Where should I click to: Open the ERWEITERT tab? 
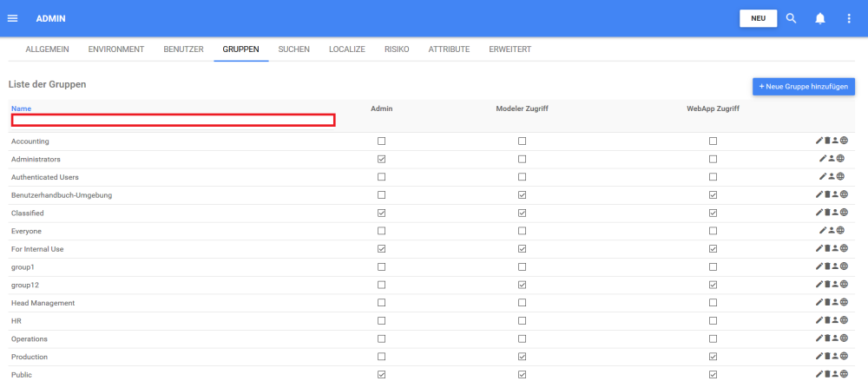coord(510,49)
